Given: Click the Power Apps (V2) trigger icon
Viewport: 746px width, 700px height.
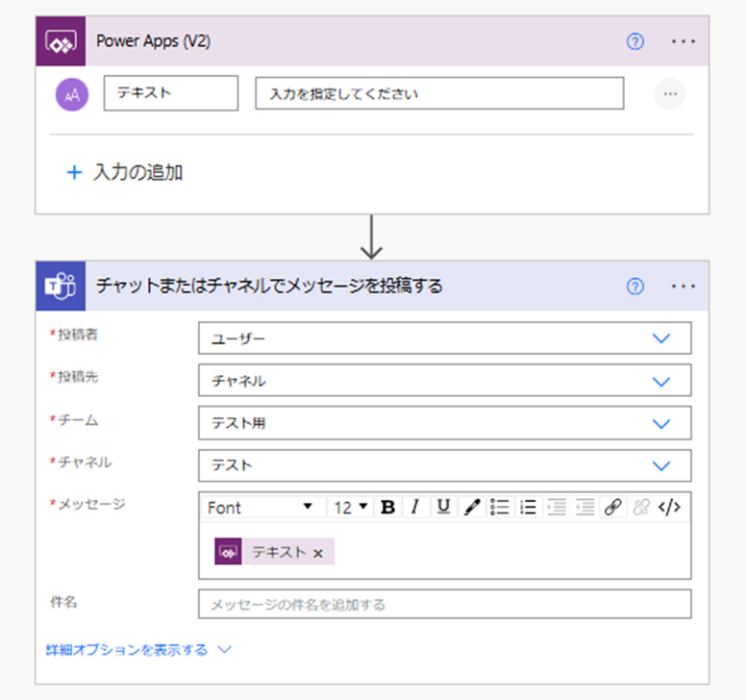Looking at the screenshot, I should pyautogui.click(x=61, y=41).
